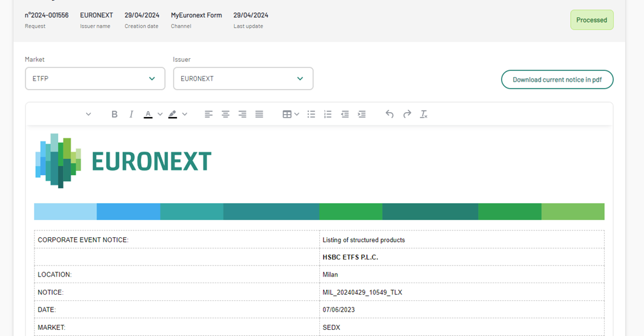Viewport: 644px width, 336px height.
Task: Click the MARKET label cell
Action: point(177,328)
